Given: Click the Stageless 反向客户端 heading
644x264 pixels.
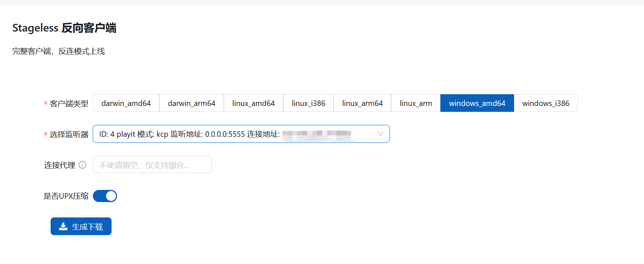Looking at the screenshot, I should [x=64, y=28].
